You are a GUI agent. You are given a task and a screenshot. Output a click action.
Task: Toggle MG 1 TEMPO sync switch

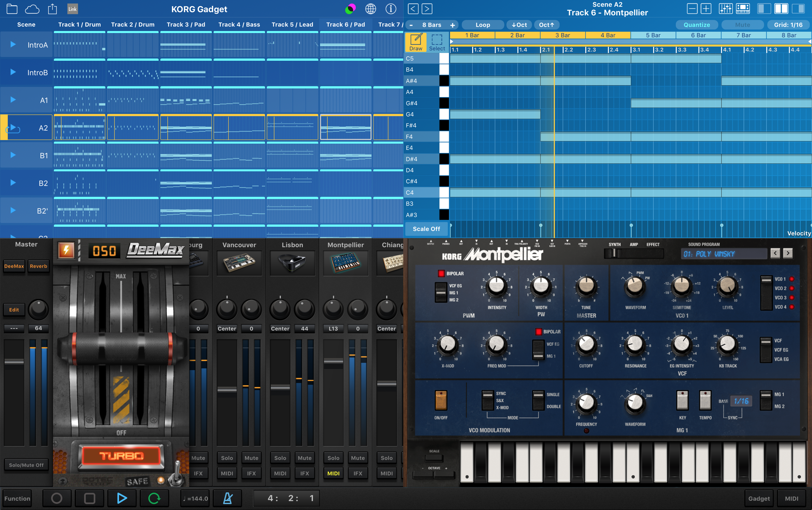coord(705,401)
